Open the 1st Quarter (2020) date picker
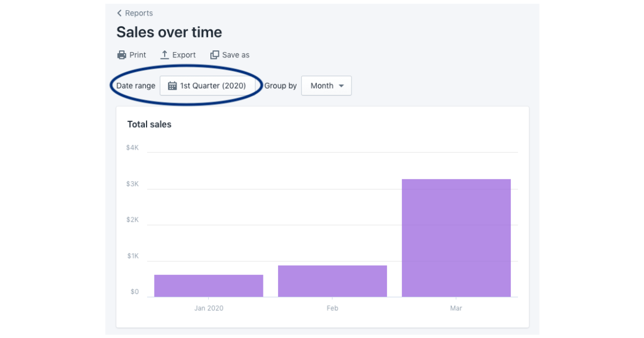644x338 pixels. pos(213,86)
